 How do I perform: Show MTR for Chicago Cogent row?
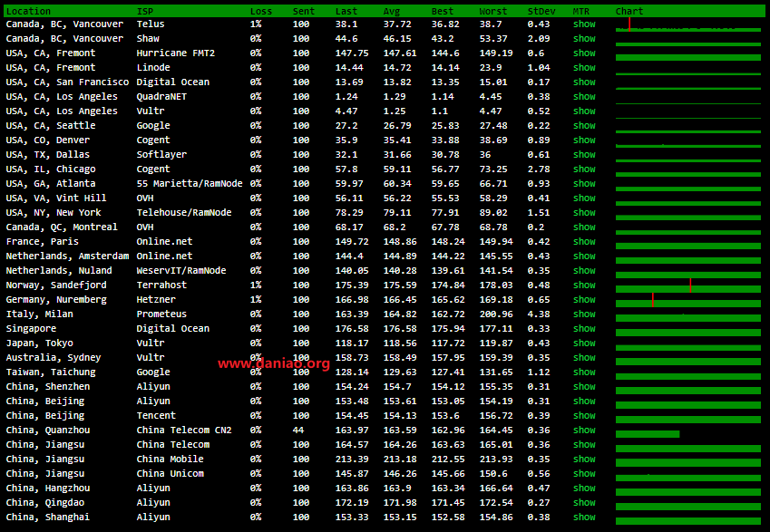tap(584, 169)
